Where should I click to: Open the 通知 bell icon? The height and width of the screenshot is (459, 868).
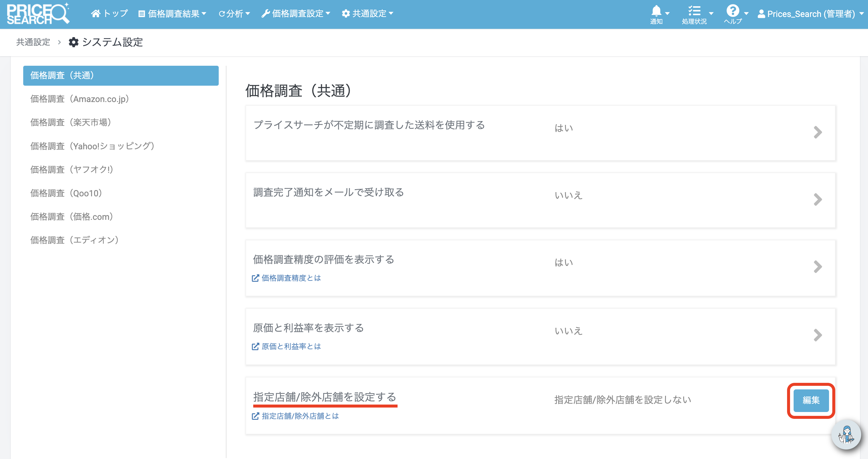pyautogui.click(x=656, y=11)
